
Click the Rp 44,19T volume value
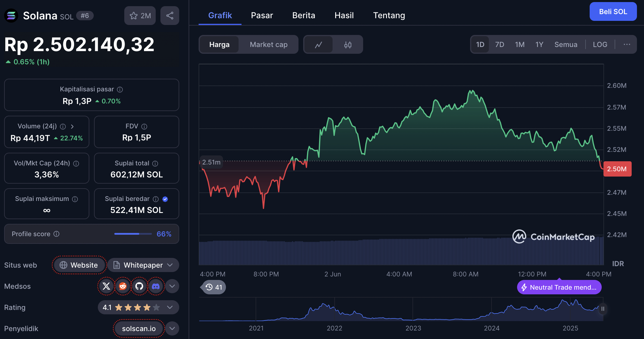pyautogui.click(x=30, y=138)
